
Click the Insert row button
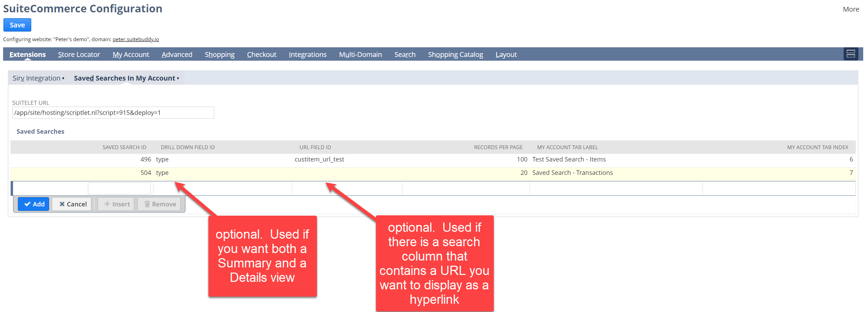coord(116,204)
